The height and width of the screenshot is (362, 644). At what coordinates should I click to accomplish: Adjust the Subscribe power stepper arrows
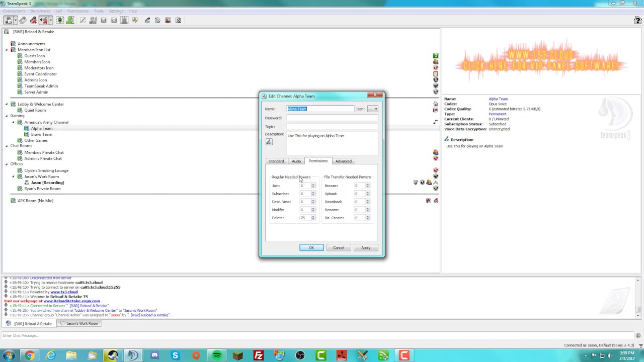tap(313, 194)
